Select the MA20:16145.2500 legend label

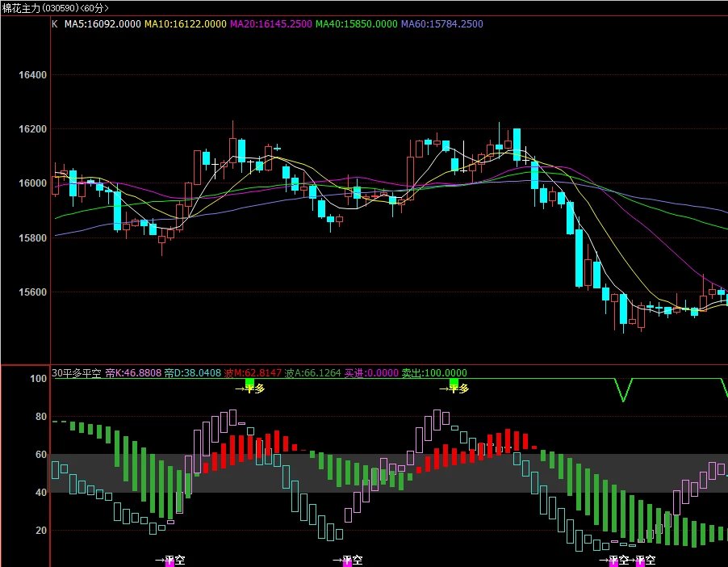point(271,24)
